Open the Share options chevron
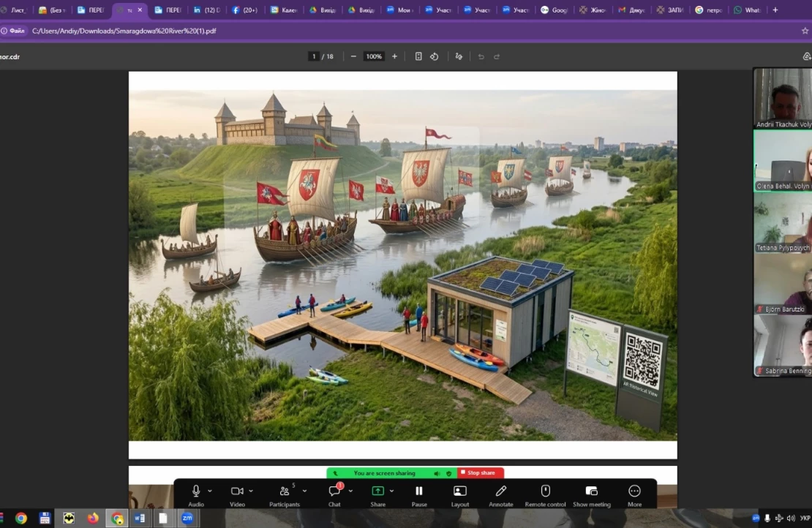 391,491
